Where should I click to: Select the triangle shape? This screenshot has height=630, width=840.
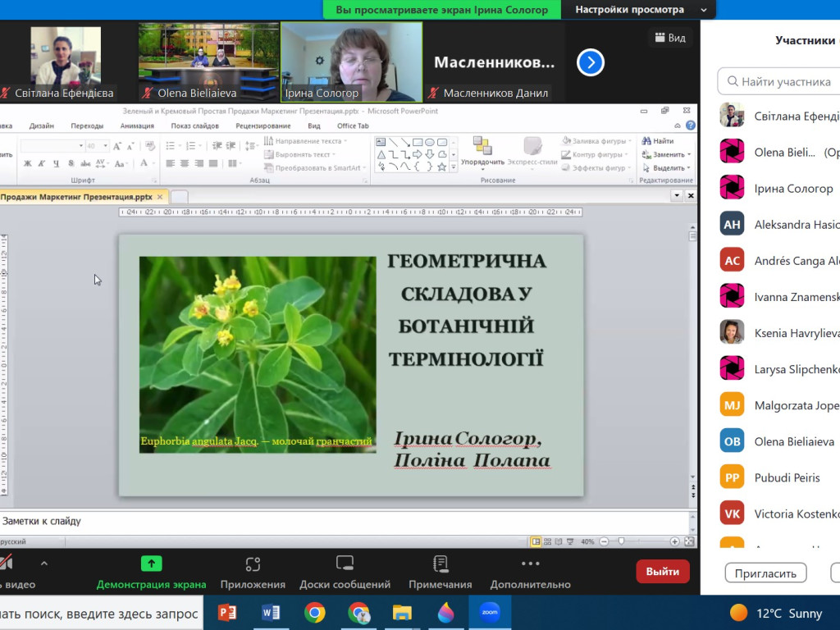click(381, 154)
